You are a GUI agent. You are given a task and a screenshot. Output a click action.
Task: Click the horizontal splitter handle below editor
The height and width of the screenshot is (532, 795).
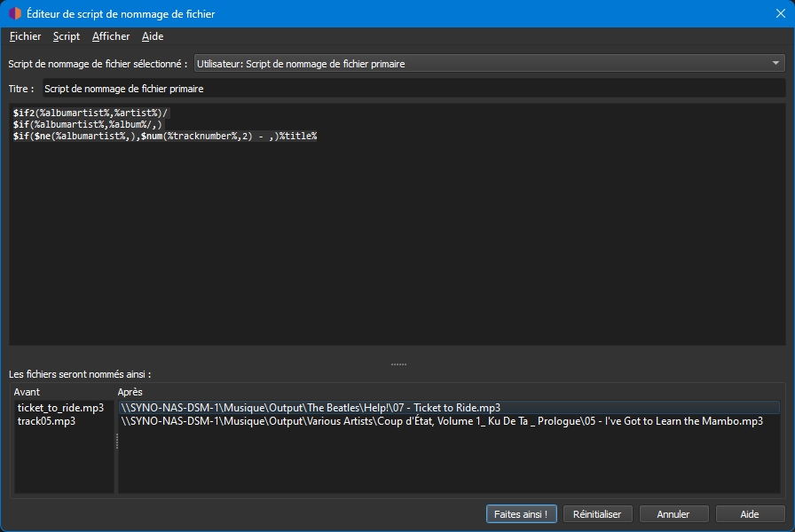click(x=398, y=364)
